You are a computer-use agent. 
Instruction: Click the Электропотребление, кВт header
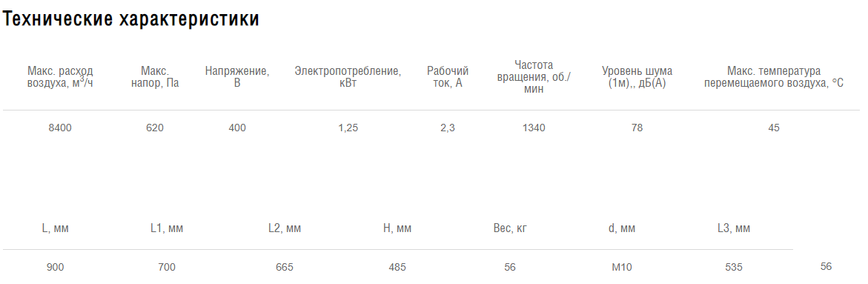(348, 78)
